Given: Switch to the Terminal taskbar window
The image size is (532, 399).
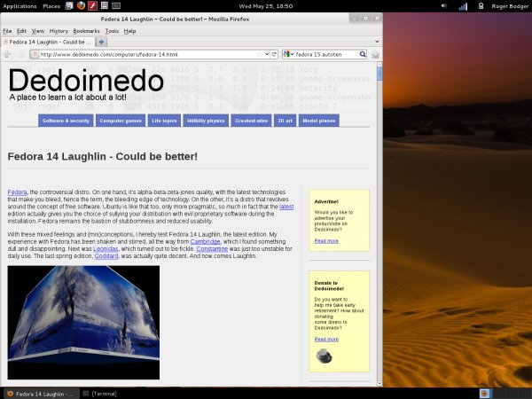Looking at the screenshot, I should coord(100,394).
